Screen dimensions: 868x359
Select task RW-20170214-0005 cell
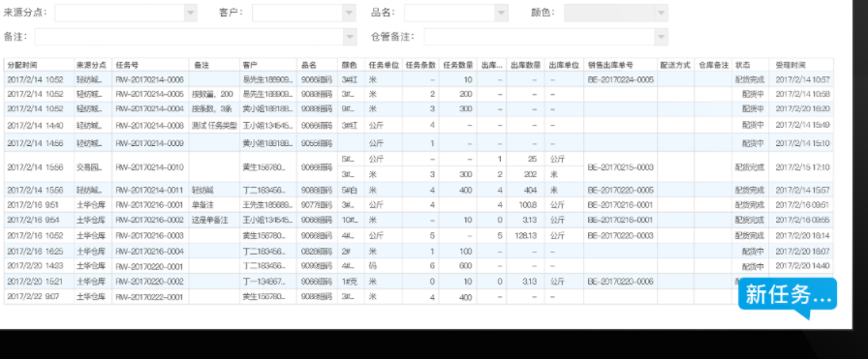(150, 94)
